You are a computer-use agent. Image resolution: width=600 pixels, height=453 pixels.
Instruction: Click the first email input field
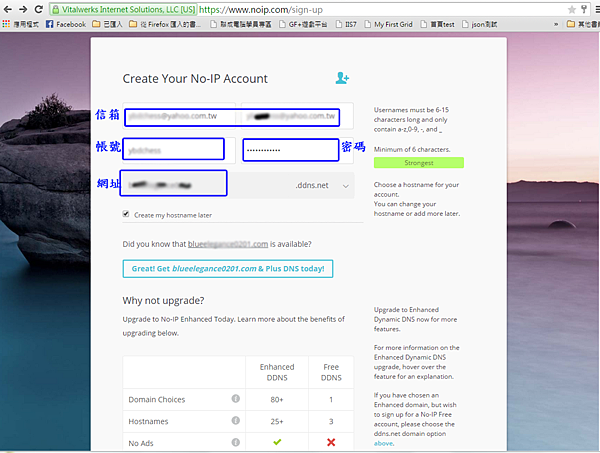pyautogui.click(x=179, y=116)
